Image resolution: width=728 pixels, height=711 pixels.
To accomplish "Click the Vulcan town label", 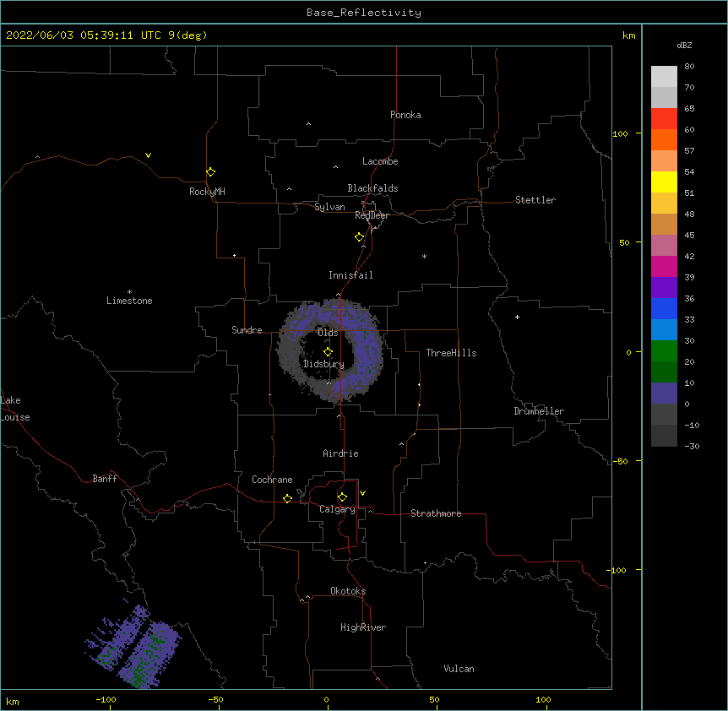I will 459,669.
